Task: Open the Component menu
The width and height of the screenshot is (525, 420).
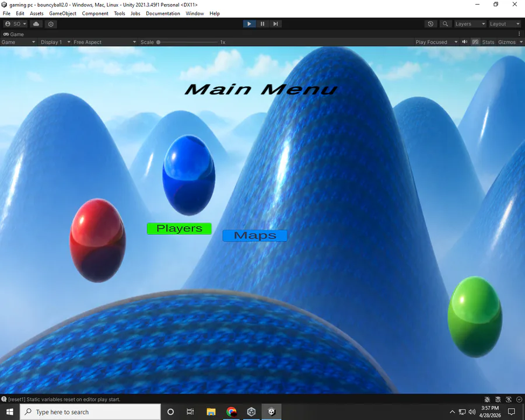Action: pos(95,13)
